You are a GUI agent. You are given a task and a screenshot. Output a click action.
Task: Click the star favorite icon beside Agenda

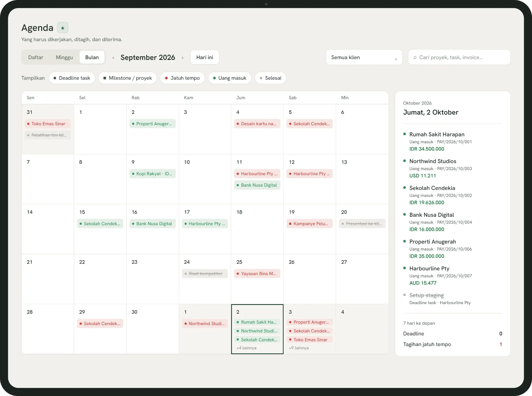[63, 28]
